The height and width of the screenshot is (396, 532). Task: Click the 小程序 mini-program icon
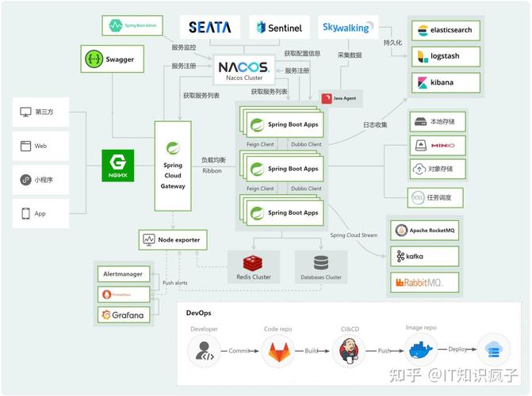point(26,180)
